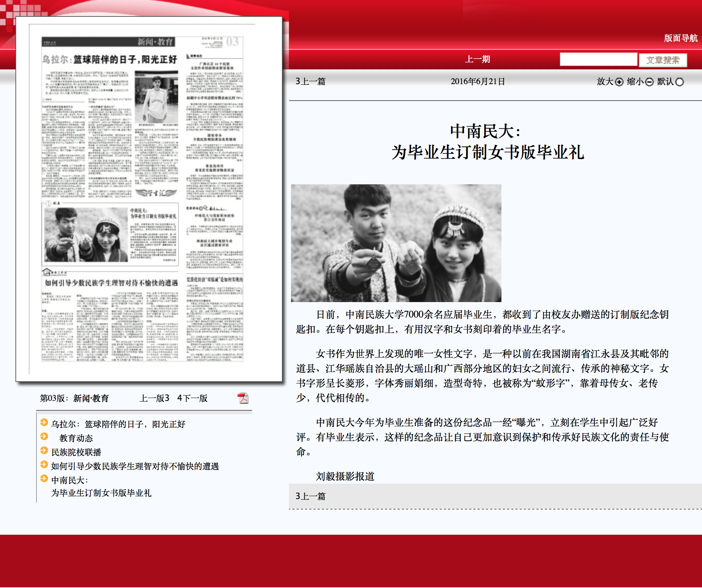Open the PDF download icon

pyautogui.click(x=243, y=398)
